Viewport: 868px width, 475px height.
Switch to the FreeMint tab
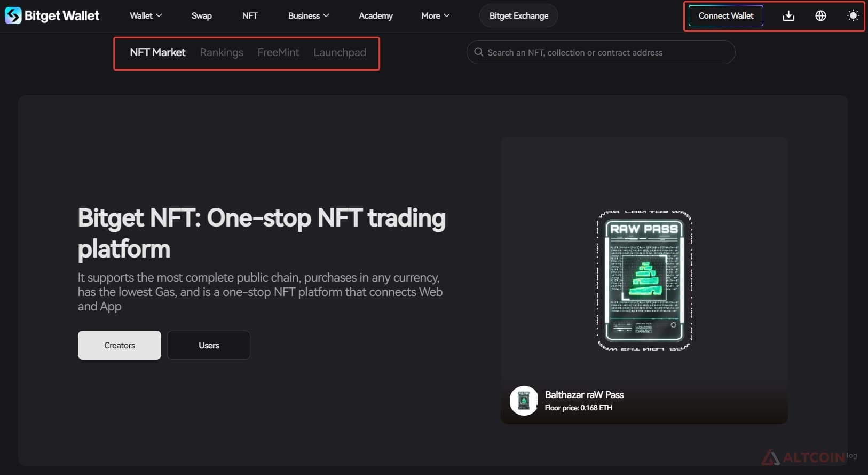tap(278, 52)
